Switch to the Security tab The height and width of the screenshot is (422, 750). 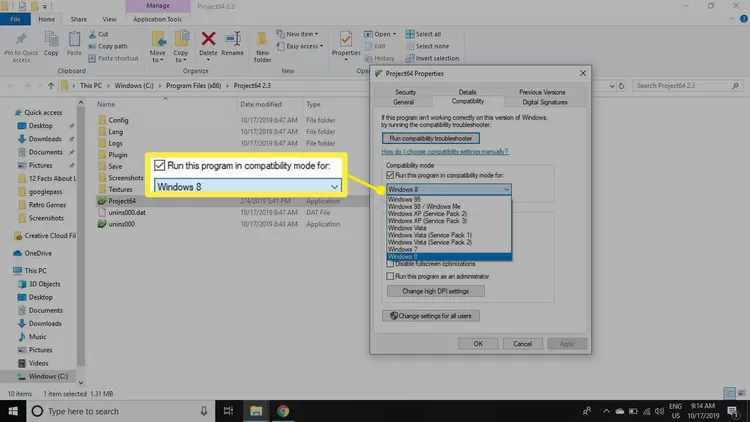pos(405,92)
